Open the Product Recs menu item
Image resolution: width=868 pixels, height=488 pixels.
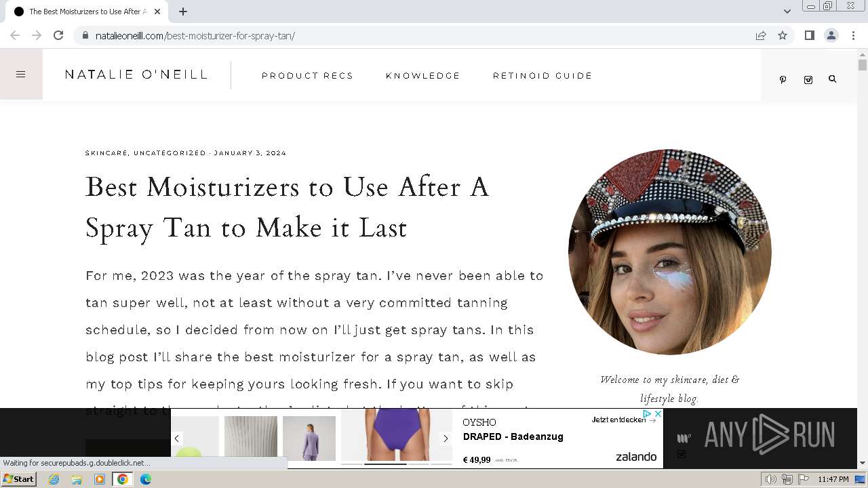pos(307,75)
